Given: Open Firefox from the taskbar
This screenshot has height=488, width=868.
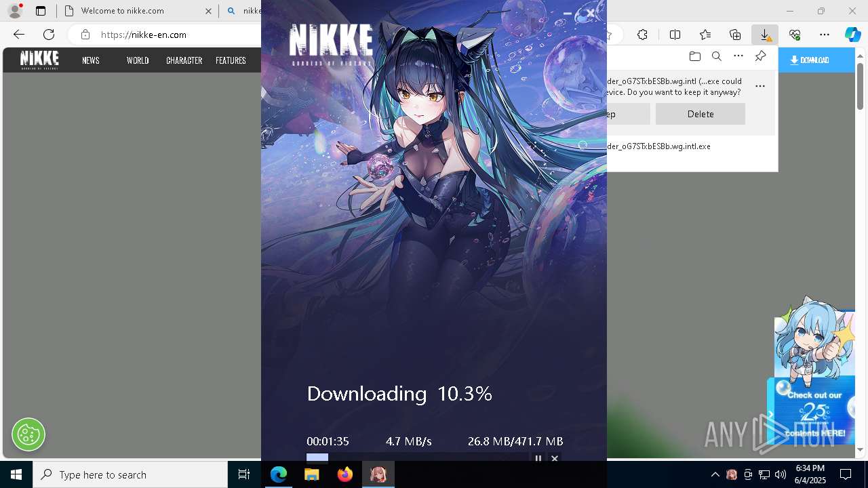Looking at the screenshot, I should (x=345, y=474).
